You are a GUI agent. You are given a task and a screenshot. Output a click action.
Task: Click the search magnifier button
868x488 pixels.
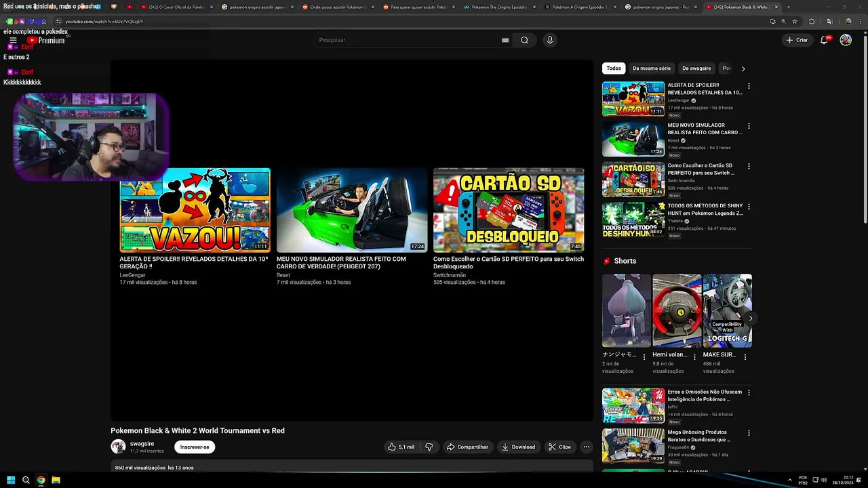pos(524,40)
